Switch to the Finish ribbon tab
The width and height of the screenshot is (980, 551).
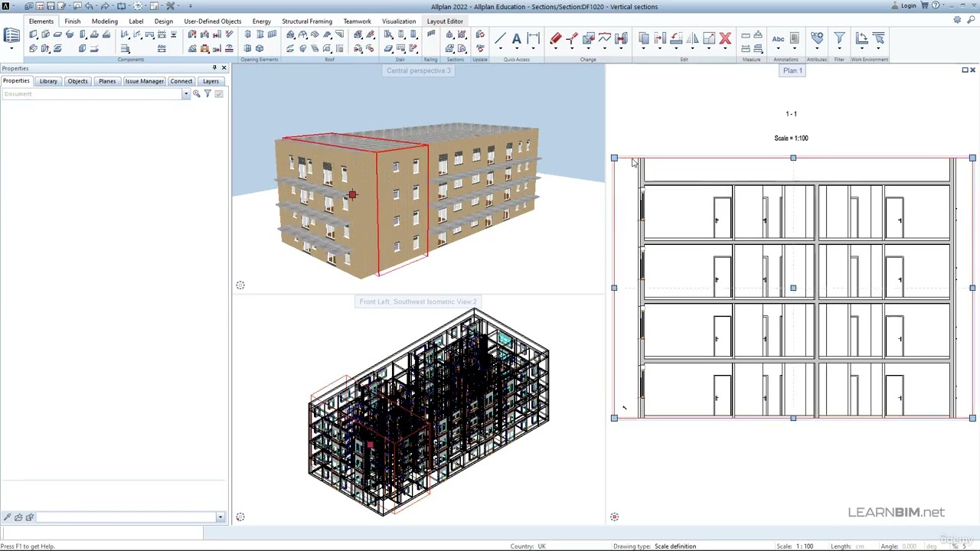click(73, 21)
